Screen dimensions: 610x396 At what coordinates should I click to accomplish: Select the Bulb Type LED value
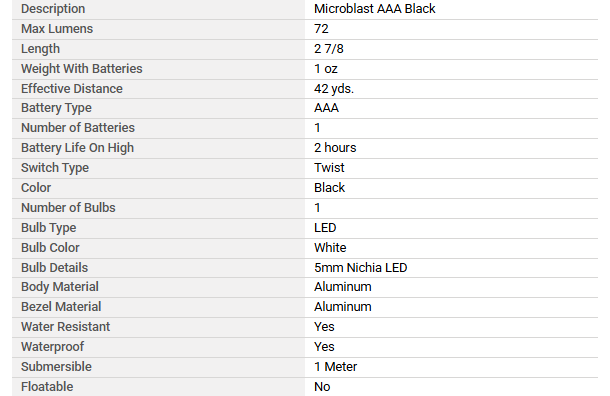[x=325, y=228]
